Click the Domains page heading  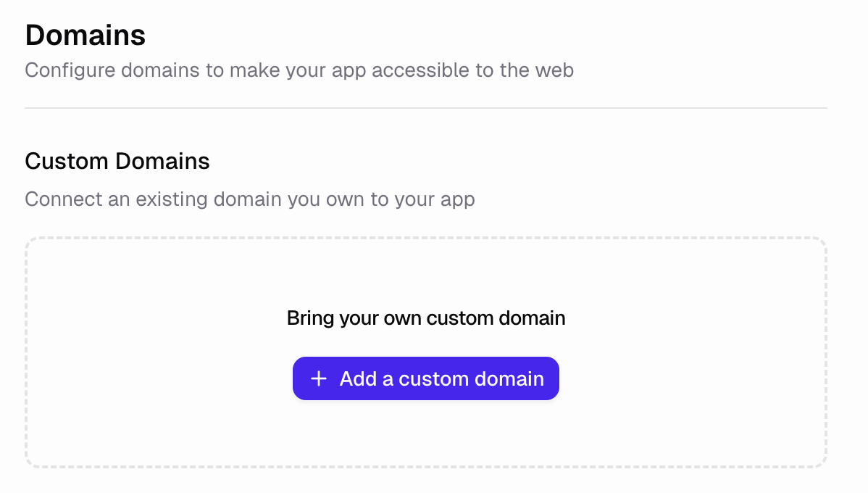85,34
